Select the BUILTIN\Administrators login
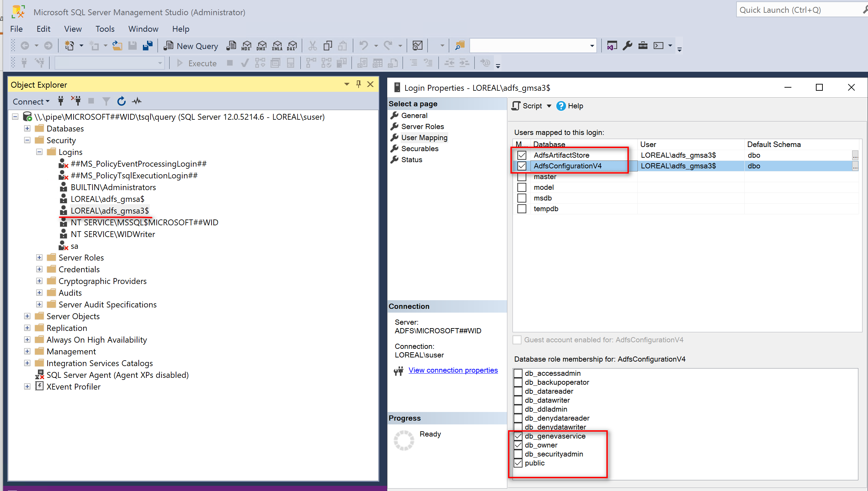This screenshot has width=868, height=491. point(113,187)
